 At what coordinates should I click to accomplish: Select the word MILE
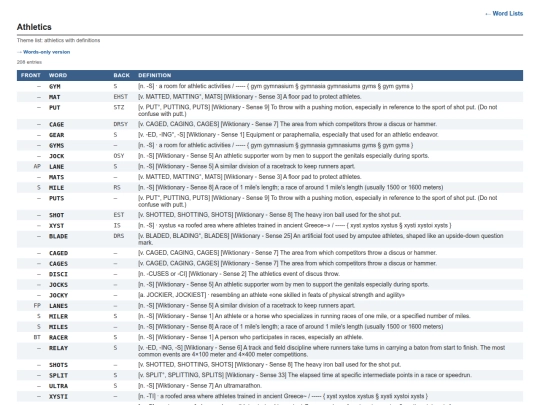56,188
